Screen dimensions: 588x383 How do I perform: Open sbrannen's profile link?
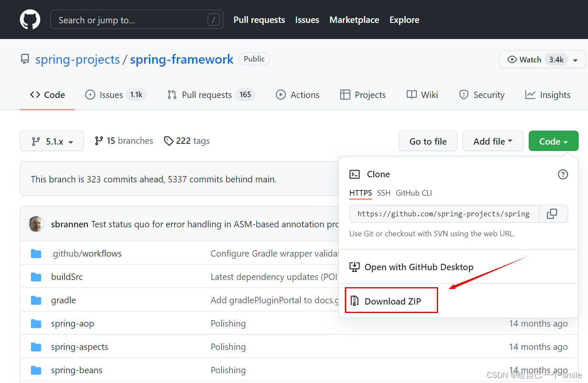pyautogui.click(x=69, y=224)
